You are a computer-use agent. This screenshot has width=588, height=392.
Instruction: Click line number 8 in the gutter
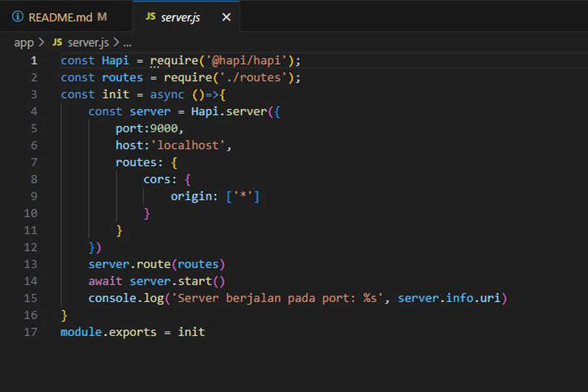(x=34, y=179)
